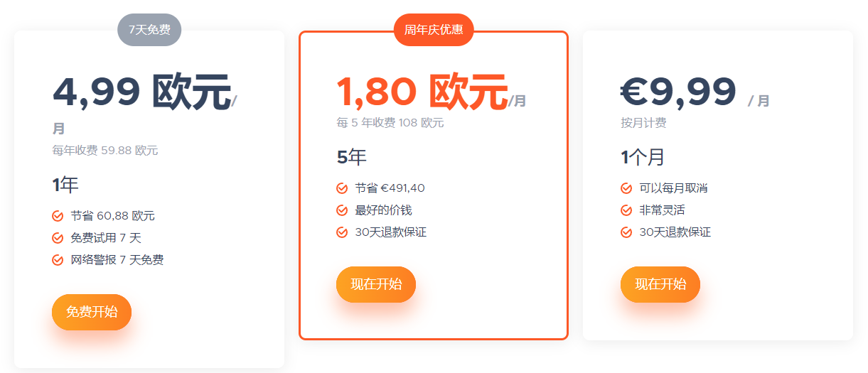This screenshot has width=868, height=373.
Task: Select the €9,99 price heading
Action: 678,92
